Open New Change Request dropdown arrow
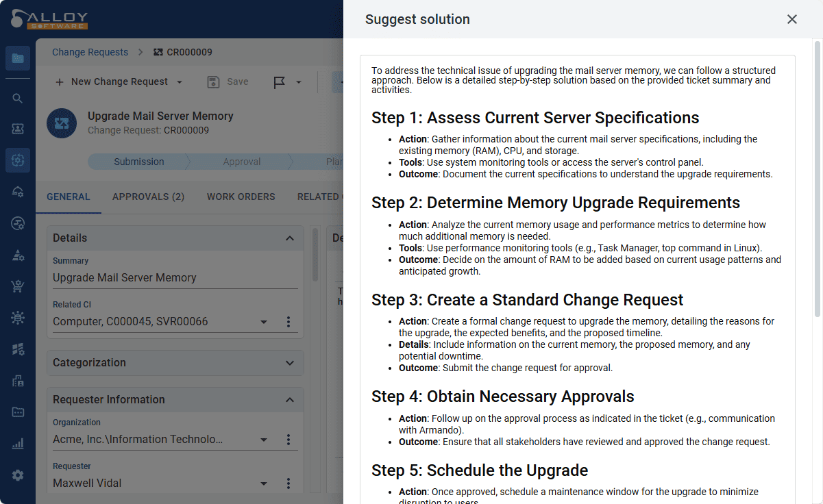823x504 pixels. (x=180, y=82)
